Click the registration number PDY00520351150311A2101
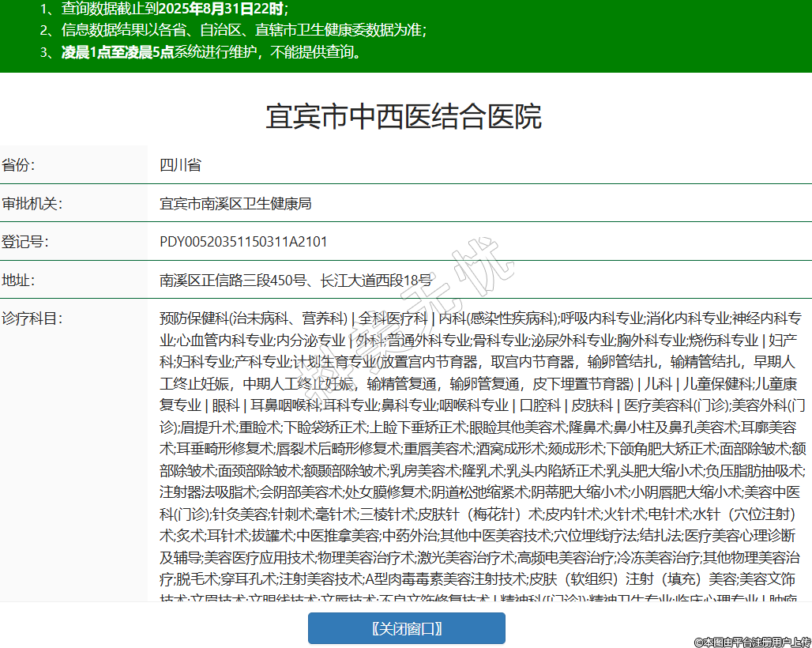Viewport: 812px width, 648px height. click(243, 242)
